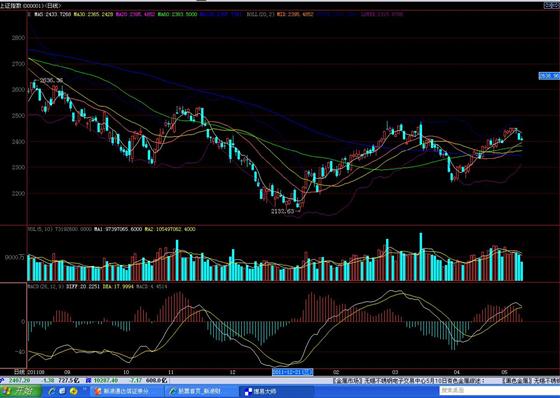
Task: Click the blue price tag on right axis
Action: 549,76
